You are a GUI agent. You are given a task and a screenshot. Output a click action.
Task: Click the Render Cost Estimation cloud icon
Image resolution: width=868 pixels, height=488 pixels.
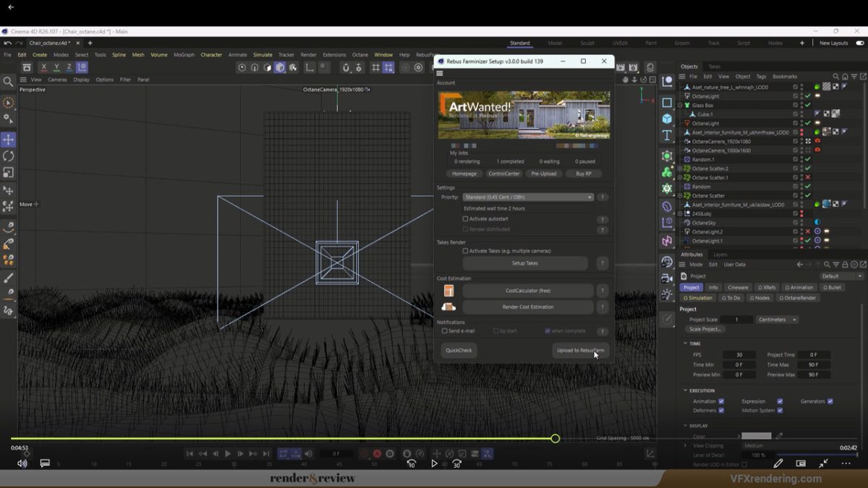[448, 307]
